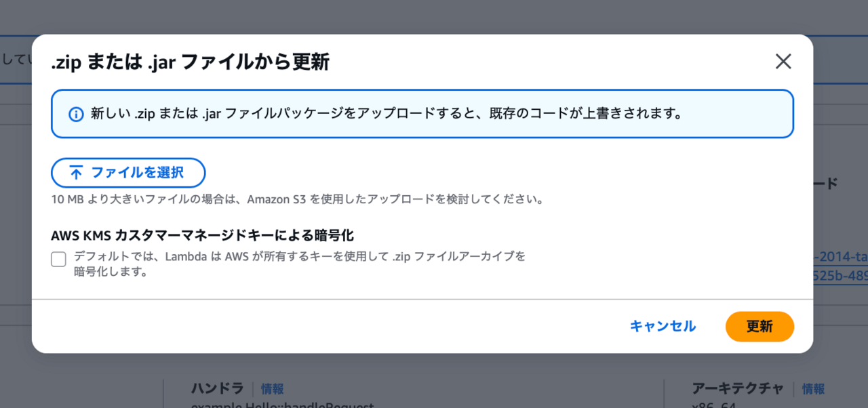Click the dialog title .zip または .jar ファイルから更新

(191, 62)
